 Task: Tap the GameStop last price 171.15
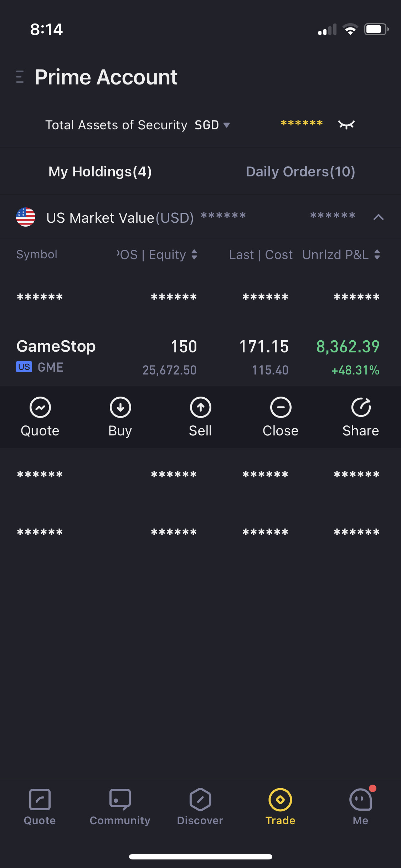pyautogui.click(x=264, y=347)
